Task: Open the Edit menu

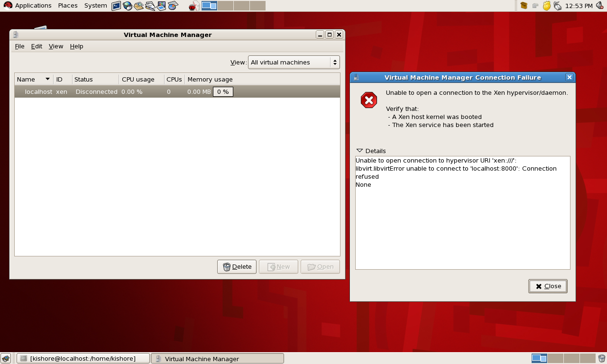Action: click(x=37, y=46)
